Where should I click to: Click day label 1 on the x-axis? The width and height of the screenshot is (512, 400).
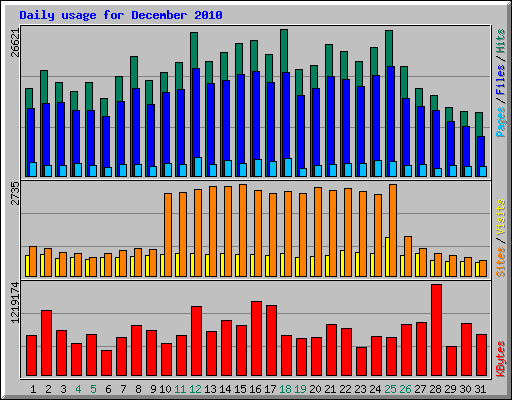[33, 389]
